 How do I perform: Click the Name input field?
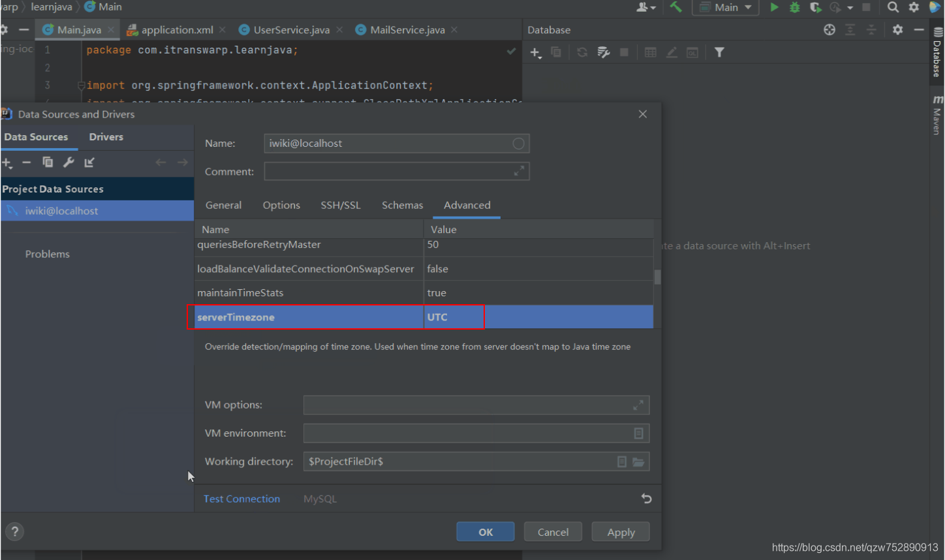pos(397,144)
